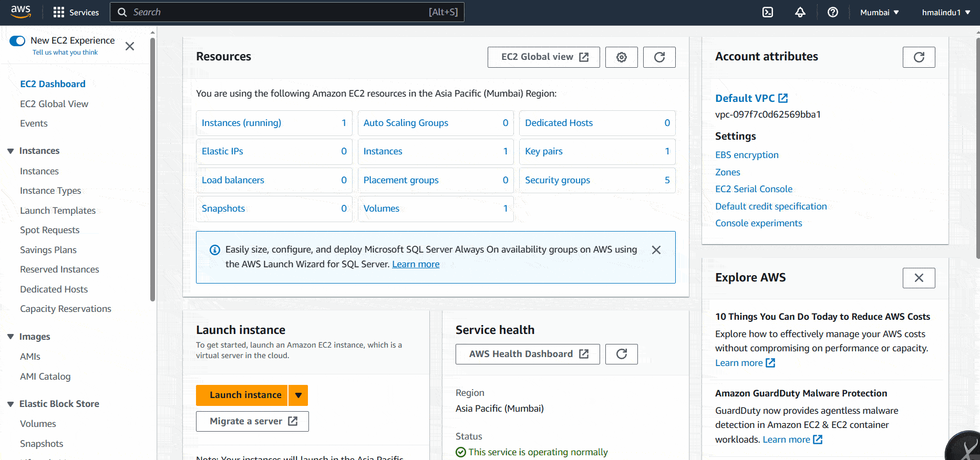The height and width of the screenshot is (460, 980).
Task: Open Snapshots resource link in Resources
Action: [223, 208]
